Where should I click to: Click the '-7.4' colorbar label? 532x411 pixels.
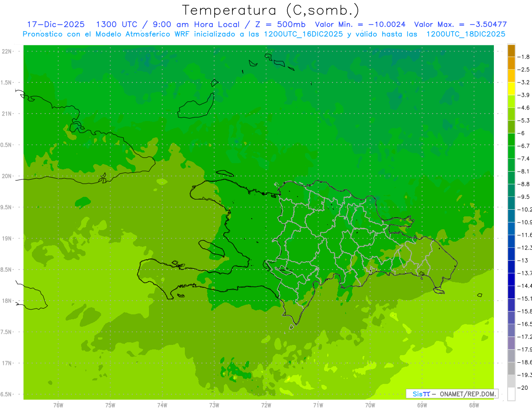click(x=524, y=159)
